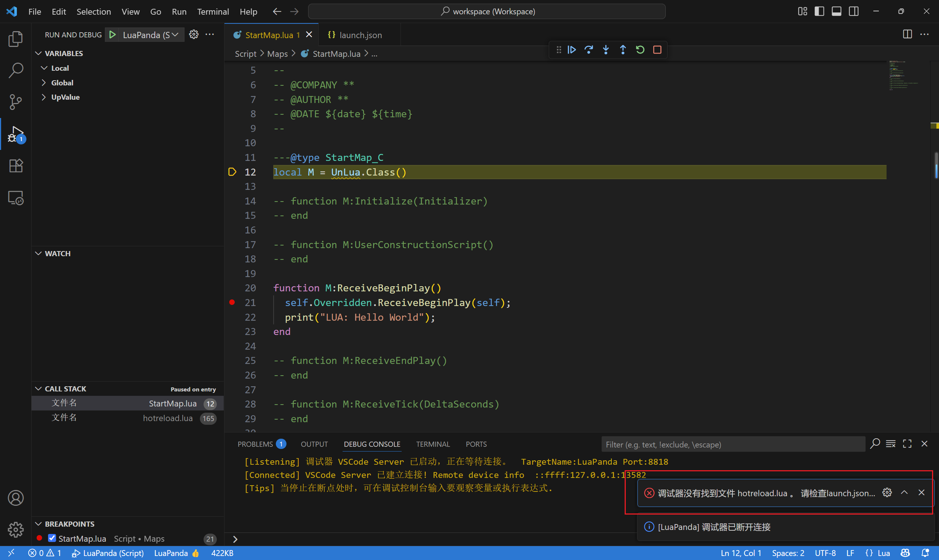Image resolution: width=939 pixels, height=560 pixels.
Task: Restart the debugging session
Action: click(x=640, y=50)
